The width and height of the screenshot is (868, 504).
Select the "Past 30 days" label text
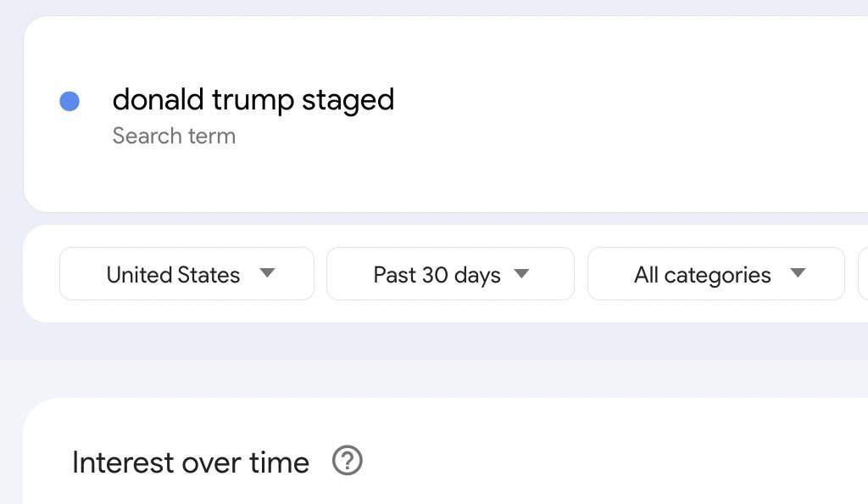tap(437, 275)
